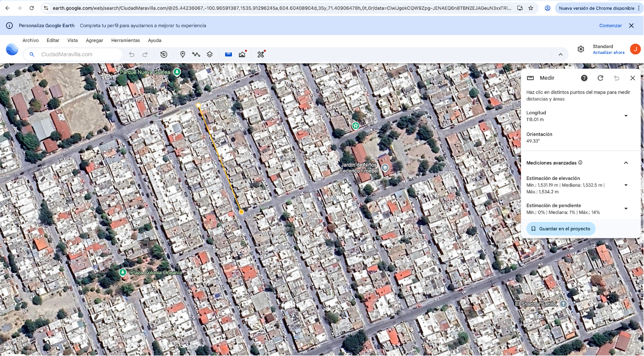Collapse the Mediciones avanzadas section
Image resolution: width=644 pixels, height=356 pixels.
626,163
